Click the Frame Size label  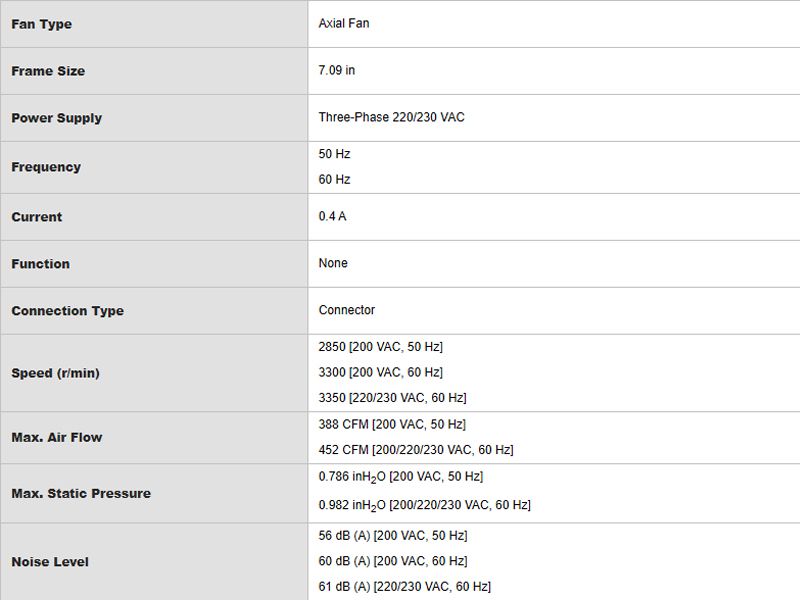(x=48, y=71)
